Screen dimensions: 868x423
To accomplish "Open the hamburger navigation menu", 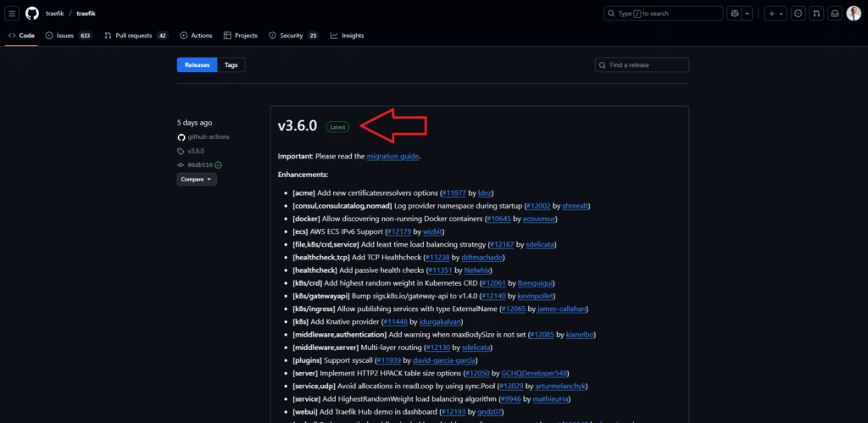I will coord(13,14).
